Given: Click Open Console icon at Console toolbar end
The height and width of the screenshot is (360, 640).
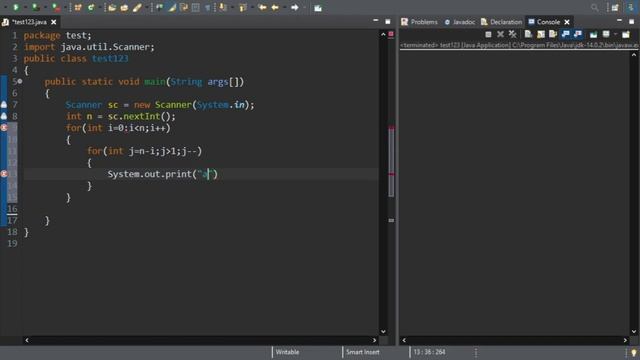Looking at the screenshot, I should [626, 34].
